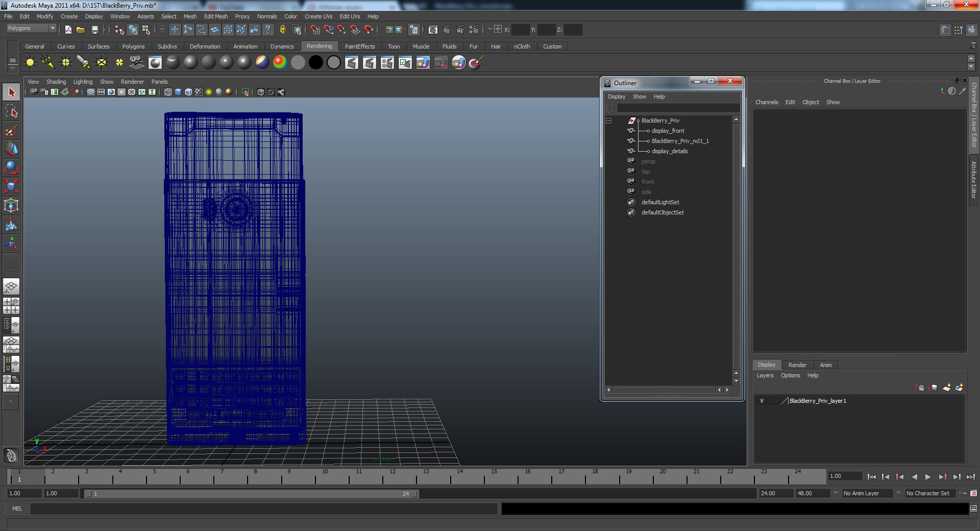
Task: Select the arrow Select tool in the toolbox
Action: tap(11, 92)
